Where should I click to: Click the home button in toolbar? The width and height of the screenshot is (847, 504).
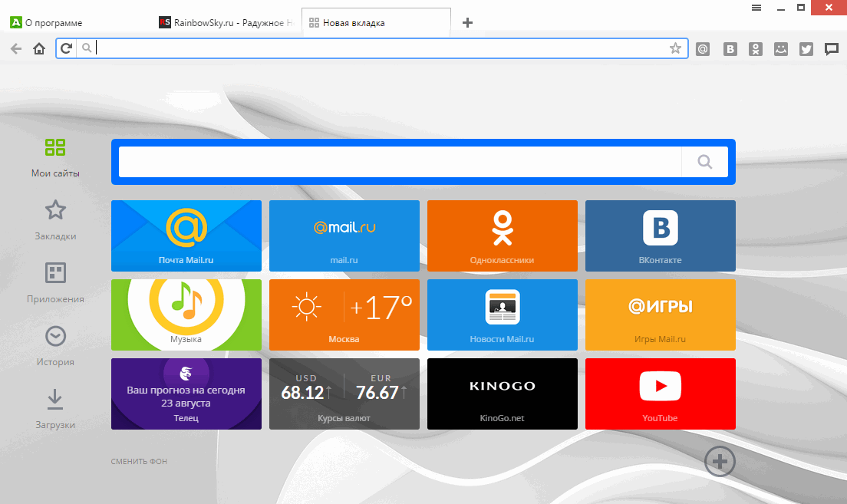(39, 49)
